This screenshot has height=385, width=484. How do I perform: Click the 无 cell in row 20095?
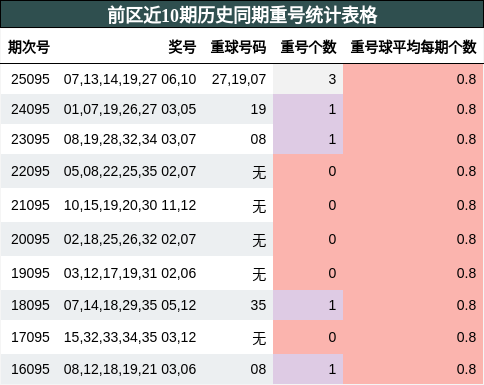[x=259, y=240]
